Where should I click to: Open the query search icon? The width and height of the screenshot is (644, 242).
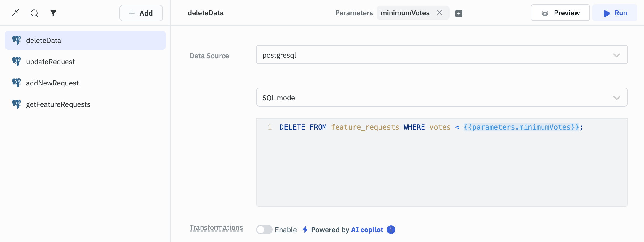click(x=34, y=13)
